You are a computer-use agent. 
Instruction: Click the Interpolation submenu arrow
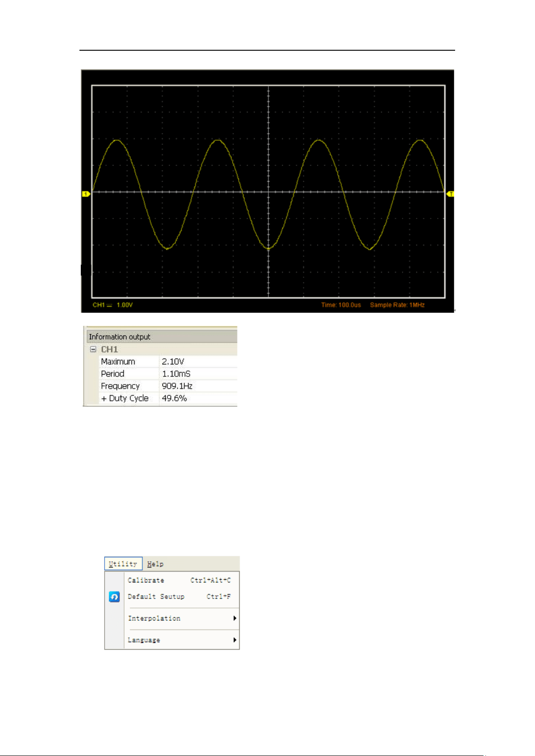click(x=235, y=618)
